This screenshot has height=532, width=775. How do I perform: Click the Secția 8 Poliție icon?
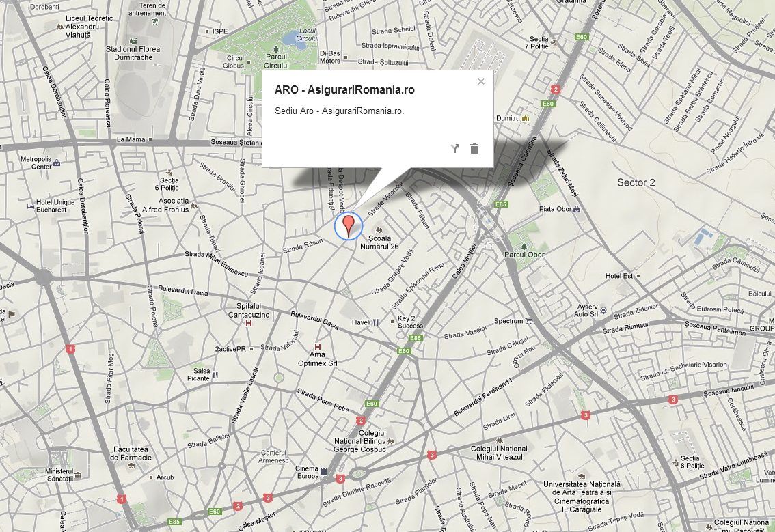pos(676,462)
